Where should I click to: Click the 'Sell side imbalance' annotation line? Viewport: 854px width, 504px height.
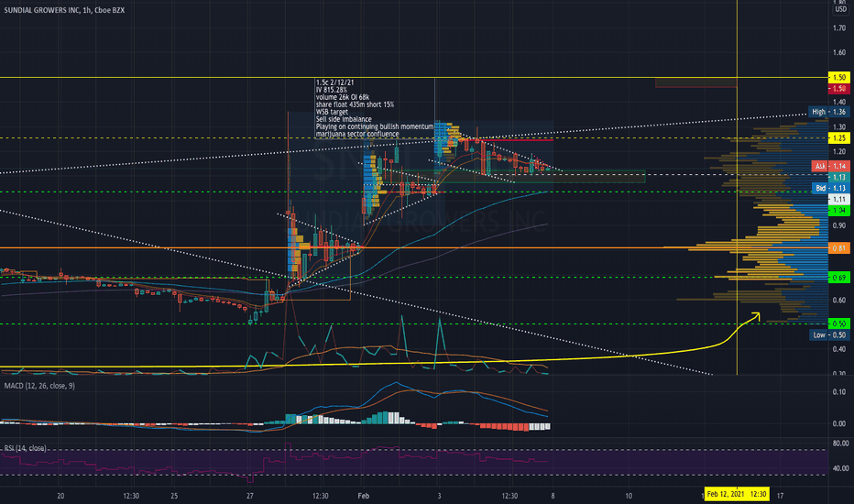pyautogui.click(x=344, y=119)
